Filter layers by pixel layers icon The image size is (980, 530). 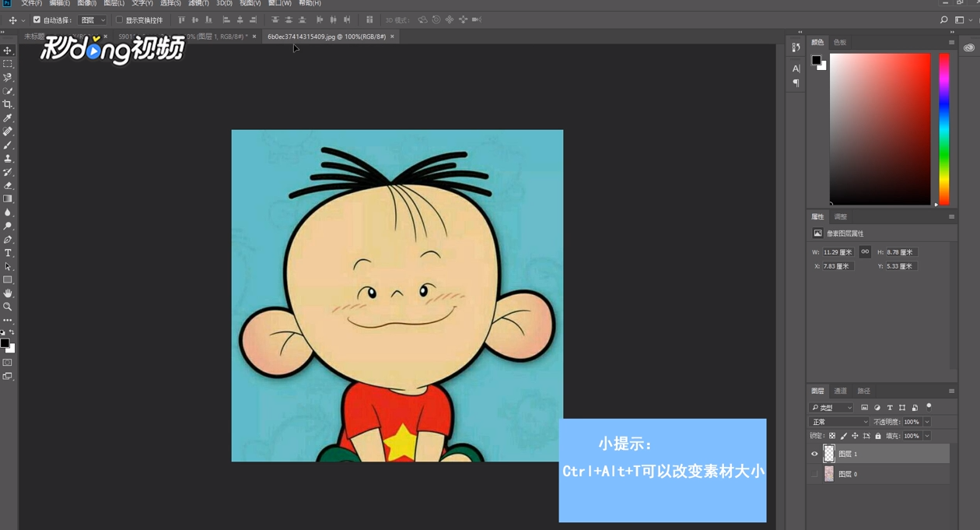pos(864,408)
